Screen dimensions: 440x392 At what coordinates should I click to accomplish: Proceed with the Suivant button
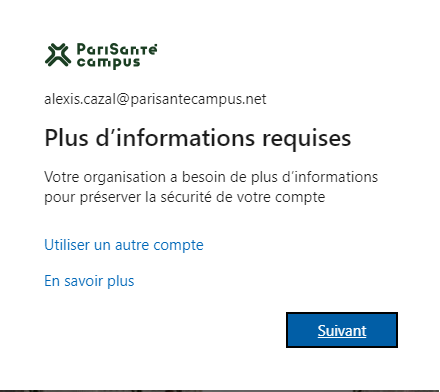click(x=342, y=330)
